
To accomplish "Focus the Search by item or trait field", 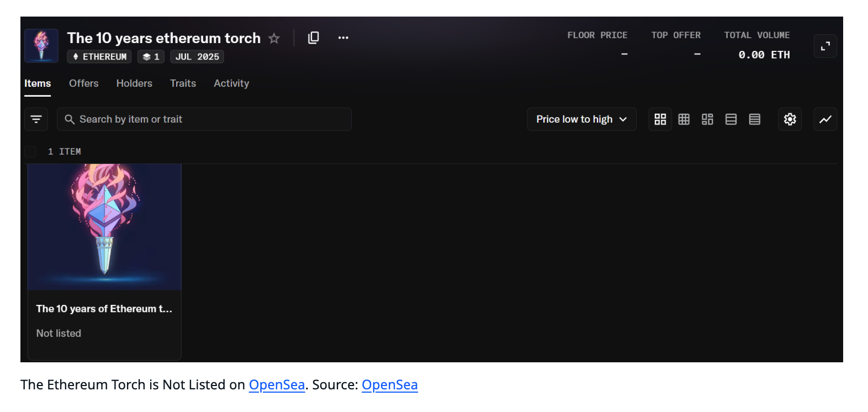I will [x=204, y=119].
